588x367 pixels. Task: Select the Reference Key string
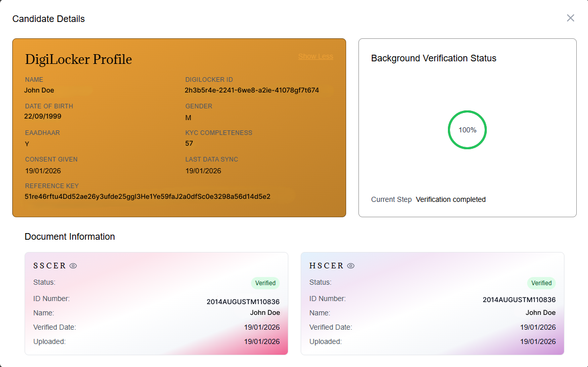point(148,196)
